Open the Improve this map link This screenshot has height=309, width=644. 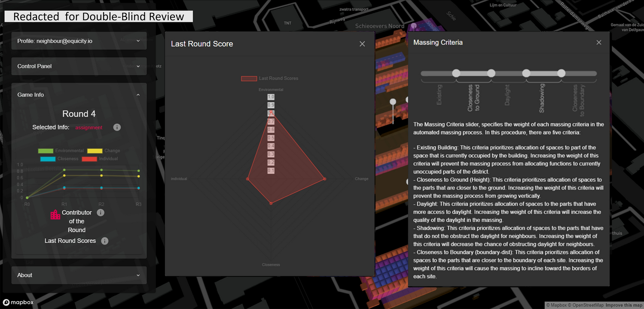[x=624, y=305]
